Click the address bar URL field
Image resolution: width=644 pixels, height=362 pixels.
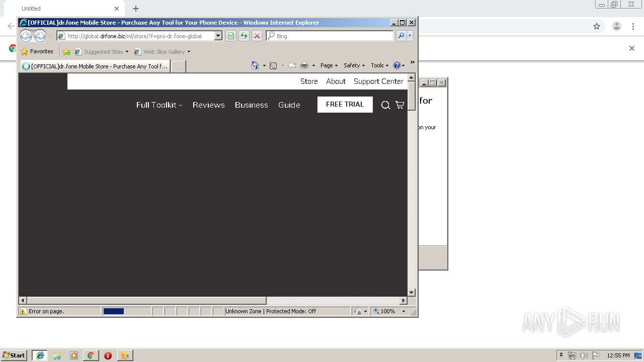click(x=136, y=36)
